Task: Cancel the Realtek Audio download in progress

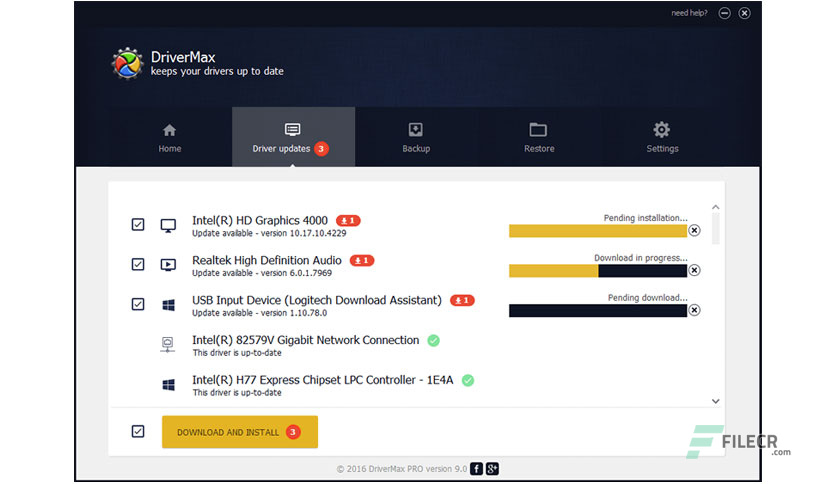Action: pos(694,270)
